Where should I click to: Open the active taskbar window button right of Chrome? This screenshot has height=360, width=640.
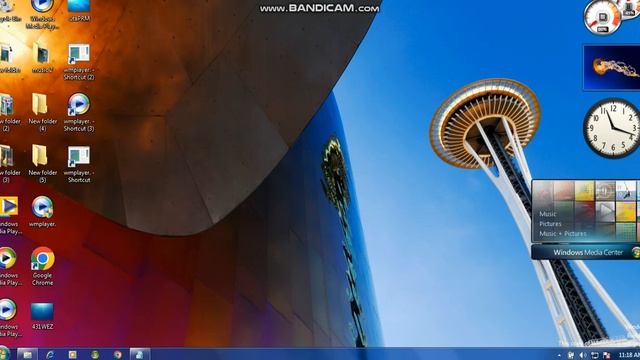pyautogui.click(x=140, y=354)
